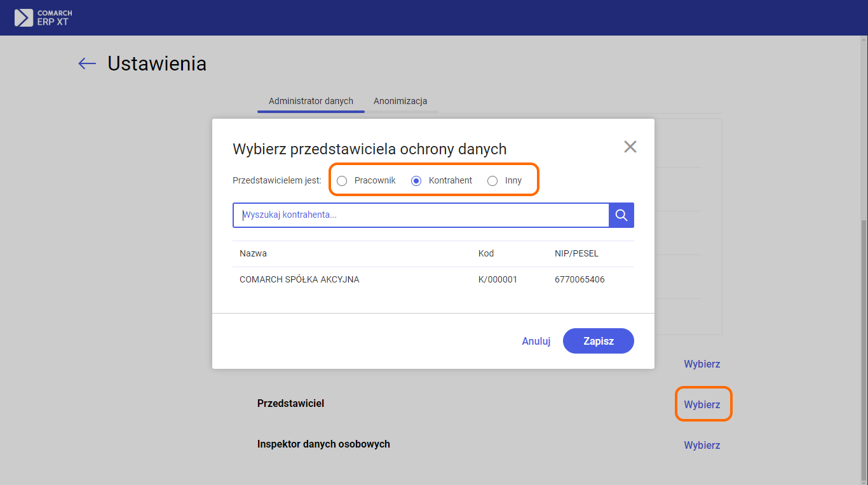Click the Nazwa column header

pos(253,253)
